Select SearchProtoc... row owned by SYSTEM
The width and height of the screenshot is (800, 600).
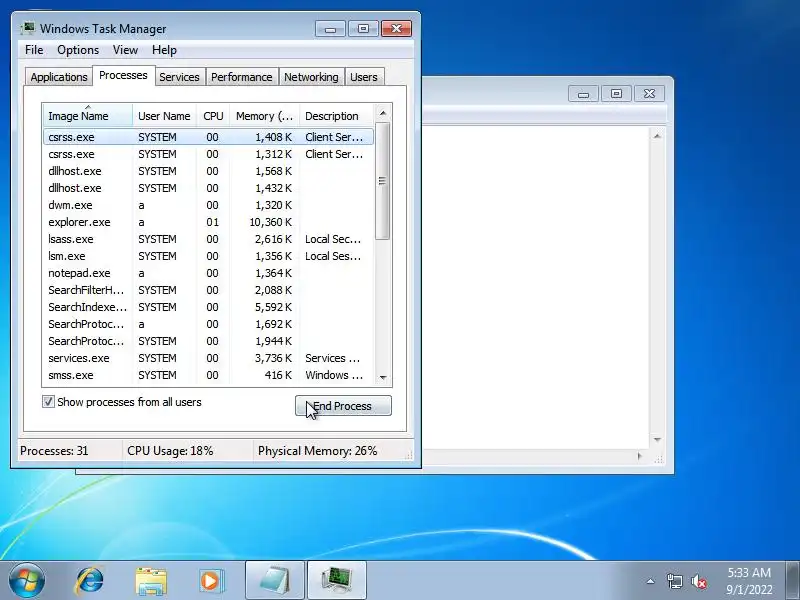pos(208,341)
